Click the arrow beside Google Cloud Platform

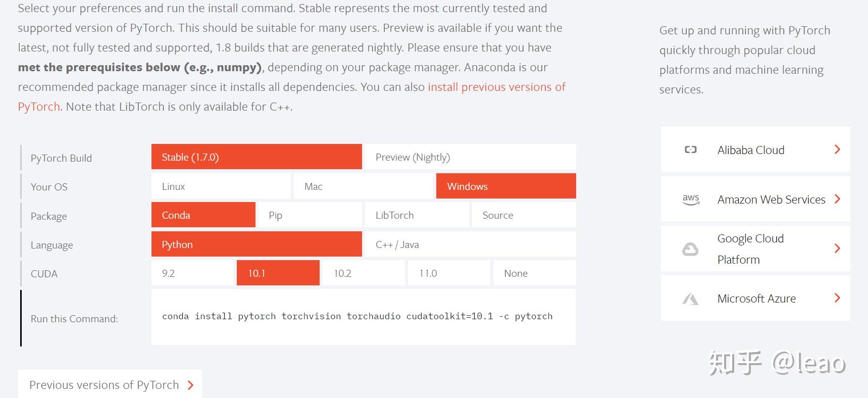pyautogui.click(x=837, y=248)
